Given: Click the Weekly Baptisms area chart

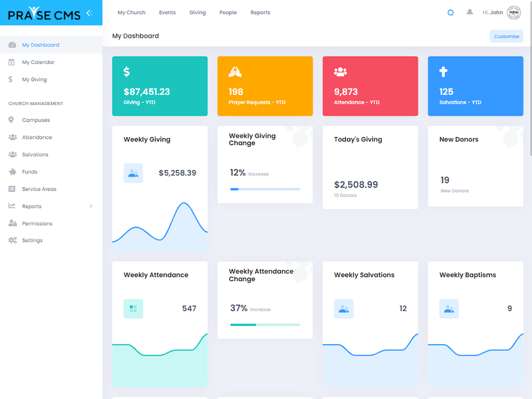Looking at the screenshot, I should click(475, 361).
